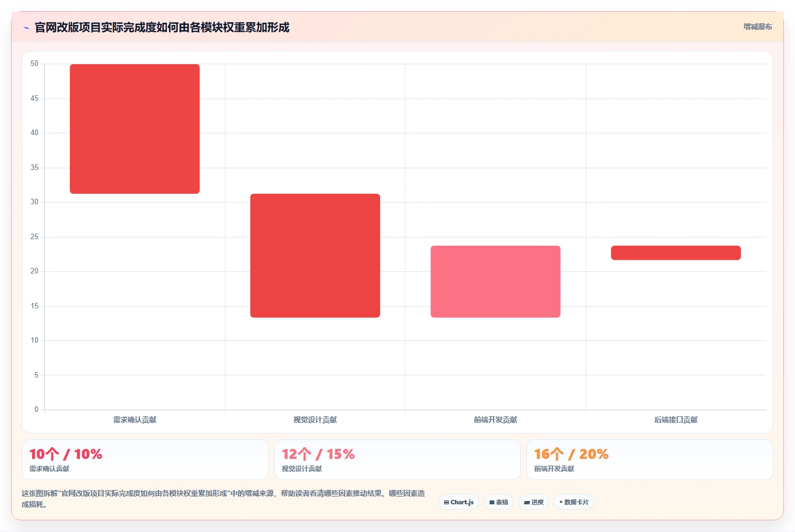Click the lightning icon beside the title
The width and height of the screenshot is (795, 532).
tap(26, 28)
